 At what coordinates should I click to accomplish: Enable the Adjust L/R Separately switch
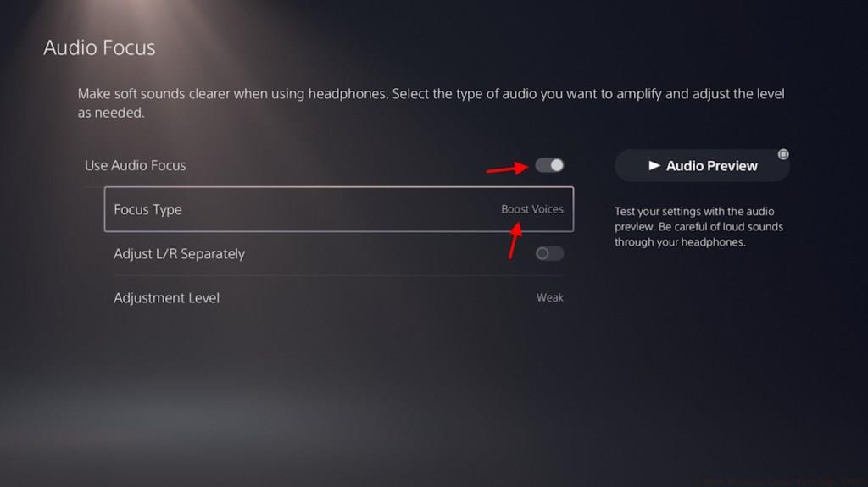[x=549, y=253]
